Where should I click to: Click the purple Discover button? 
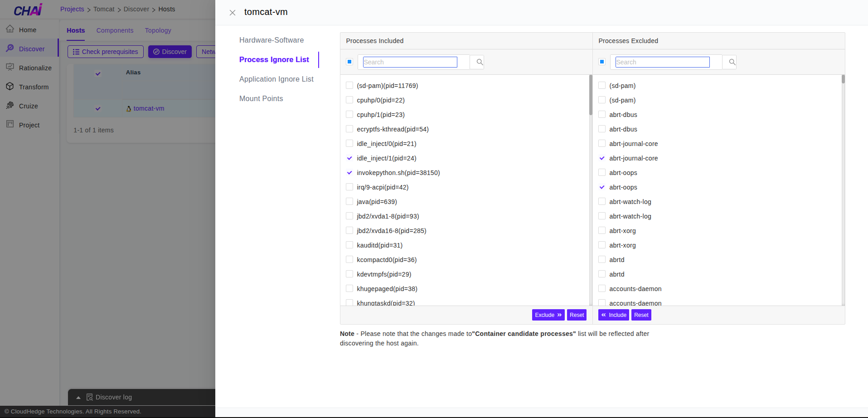click(170, 52)
